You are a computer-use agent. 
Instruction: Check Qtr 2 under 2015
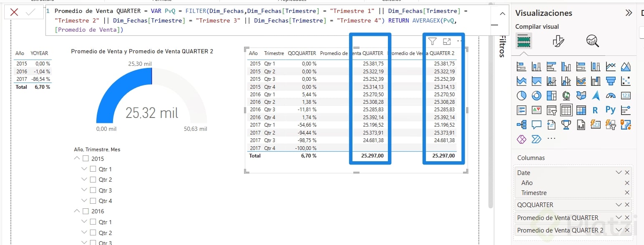click(93, 180)
